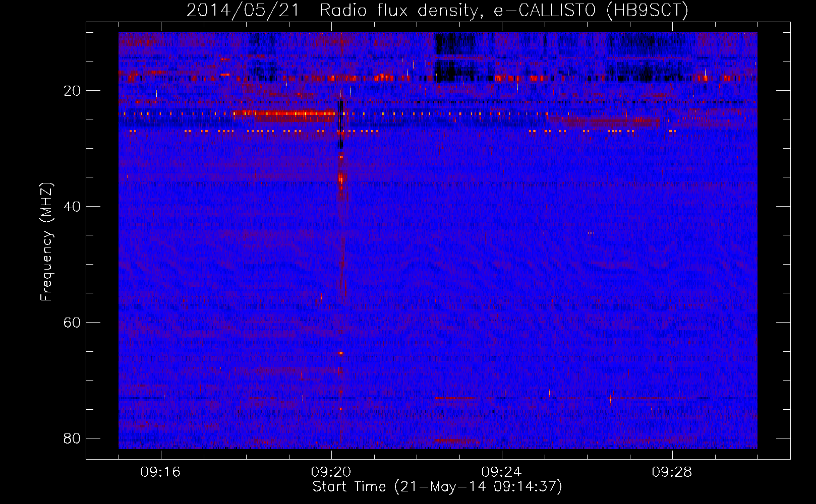Click the 40 MHz frequency tick label
Viewport: 816px width, 504px height.
click(x=72, y=207)
